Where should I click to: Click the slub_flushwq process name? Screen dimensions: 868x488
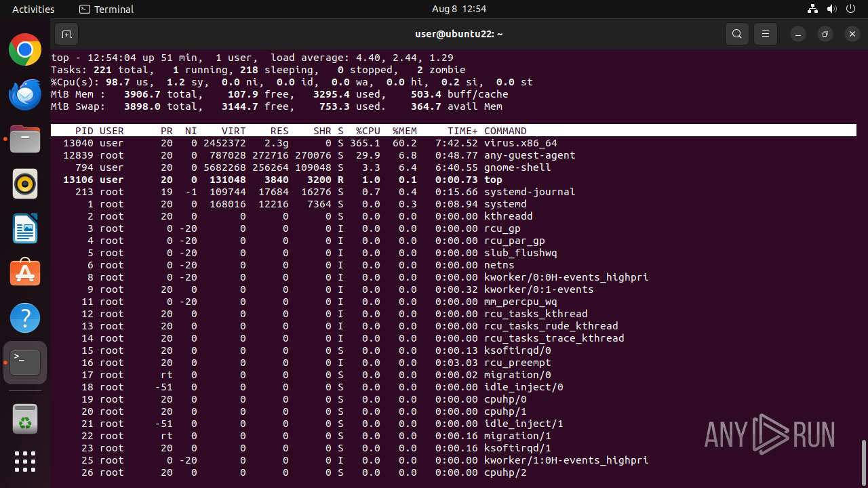coord(521,253)
